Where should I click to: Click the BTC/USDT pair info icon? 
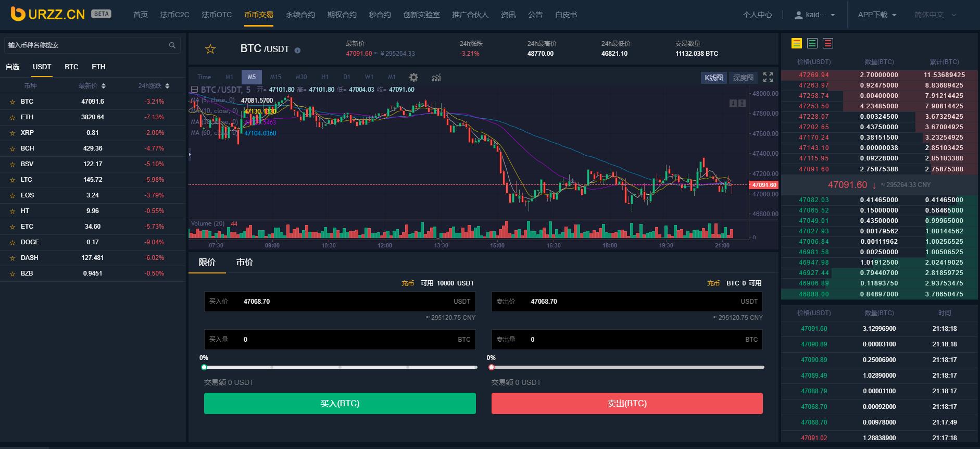click(297, 51)
